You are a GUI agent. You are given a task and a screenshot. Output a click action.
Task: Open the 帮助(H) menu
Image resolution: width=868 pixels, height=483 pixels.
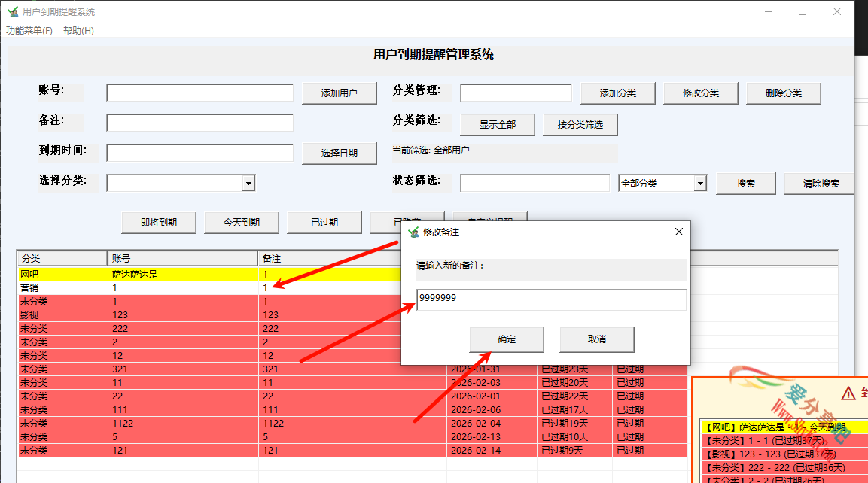click(78, 31)
